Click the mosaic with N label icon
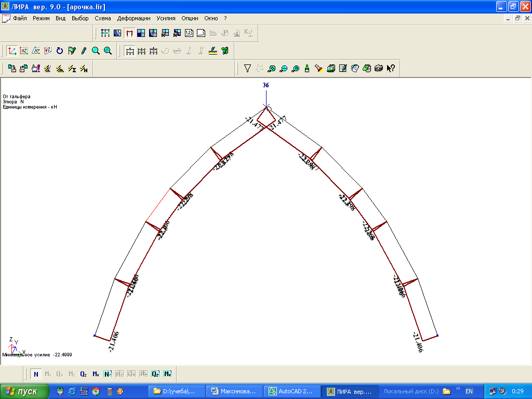This screenshot has width=532, height=399. click(165, 33)
